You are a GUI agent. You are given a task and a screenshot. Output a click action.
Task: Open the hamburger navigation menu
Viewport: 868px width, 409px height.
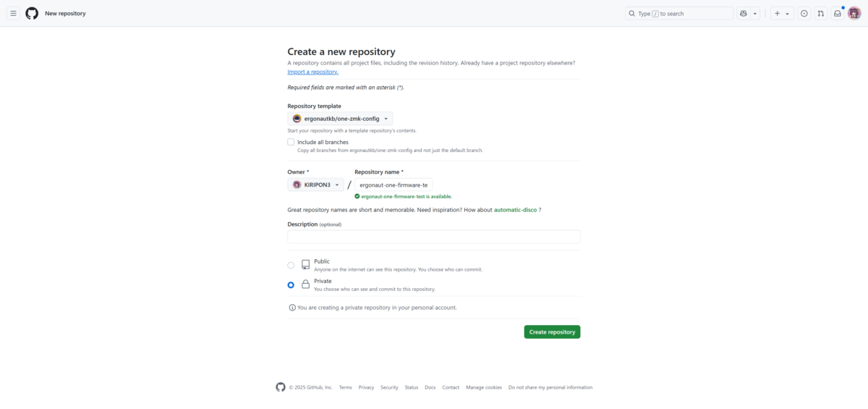coord(13,13)
